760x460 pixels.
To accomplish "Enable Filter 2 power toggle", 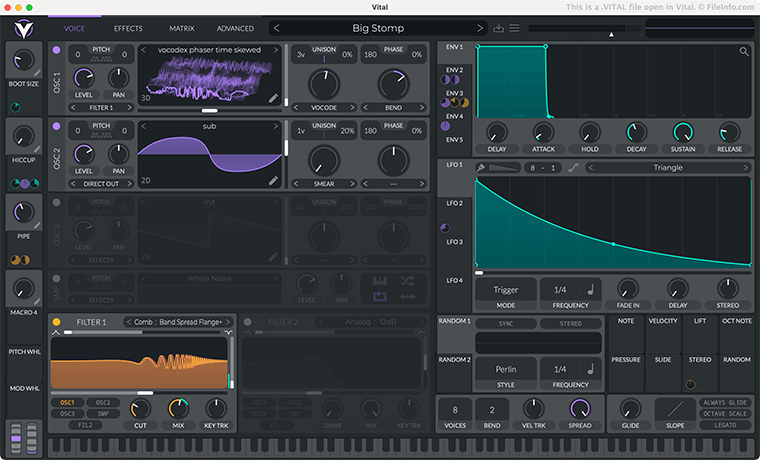I will tap(247, 322).
